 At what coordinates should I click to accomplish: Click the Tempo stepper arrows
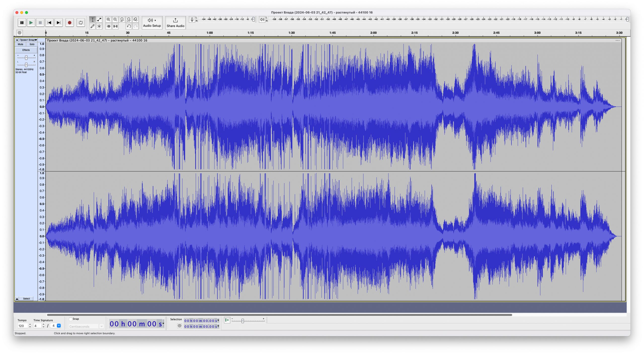pyautogui.click(x=30, y=326)
